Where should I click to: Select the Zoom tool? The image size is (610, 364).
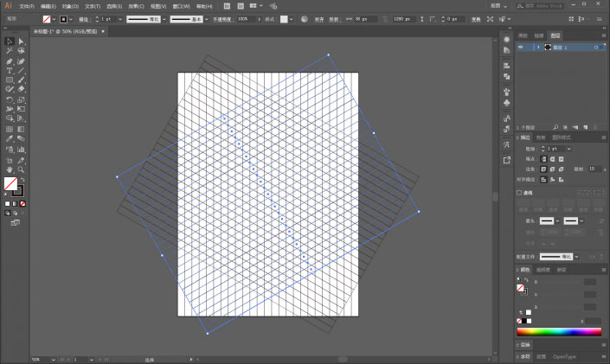point(21,170)
